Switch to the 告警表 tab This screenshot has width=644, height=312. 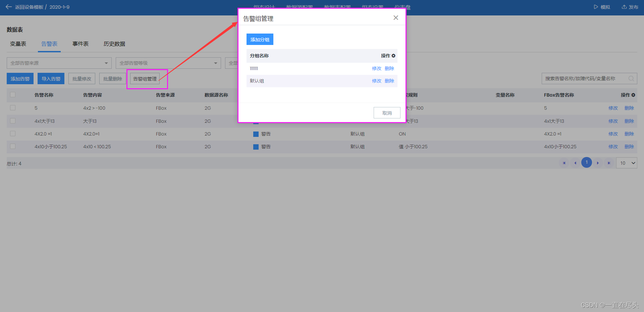[x=49, y=44]
